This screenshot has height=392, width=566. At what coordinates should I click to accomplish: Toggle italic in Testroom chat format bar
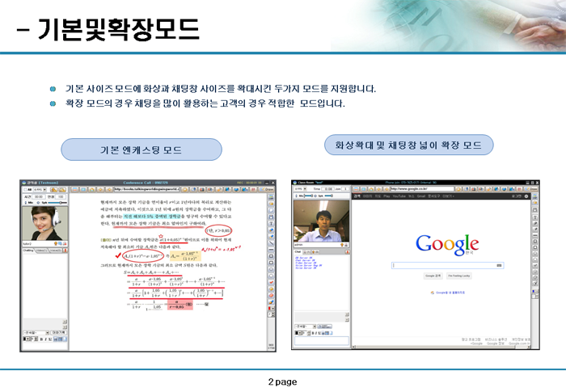click(x=46, y=339)
